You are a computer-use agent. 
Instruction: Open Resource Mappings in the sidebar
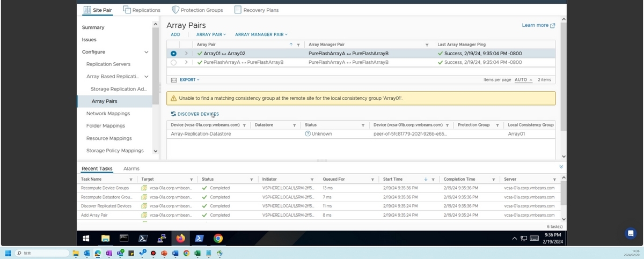click(x=109, y=138)
